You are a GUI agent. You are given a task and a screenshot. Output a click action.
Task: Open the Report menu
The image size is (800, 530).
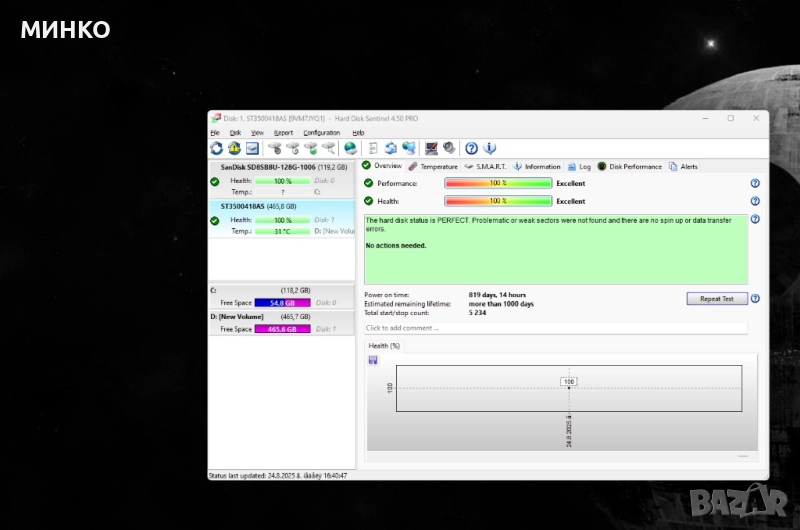point(283,132)
